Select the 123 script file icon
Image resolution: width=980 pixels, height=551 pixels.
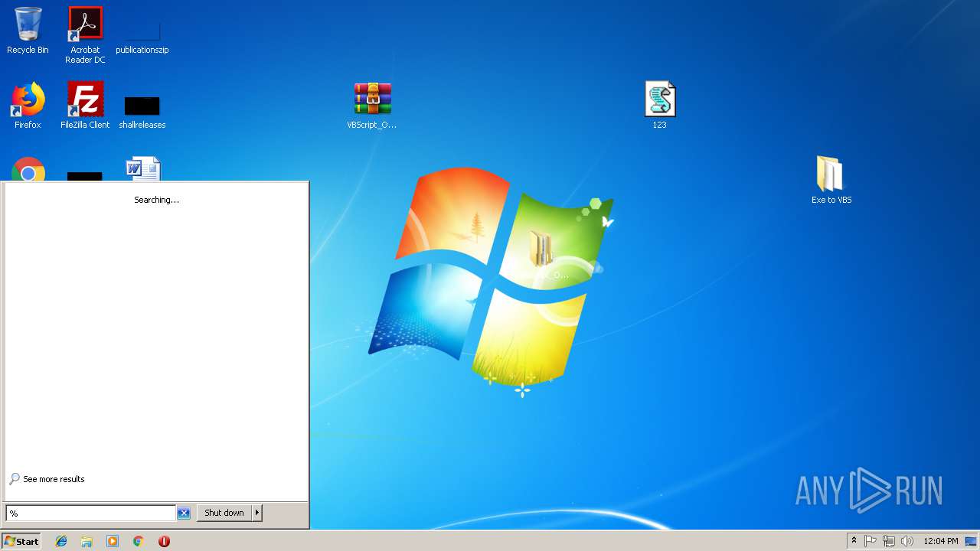(x=660, y=106)
